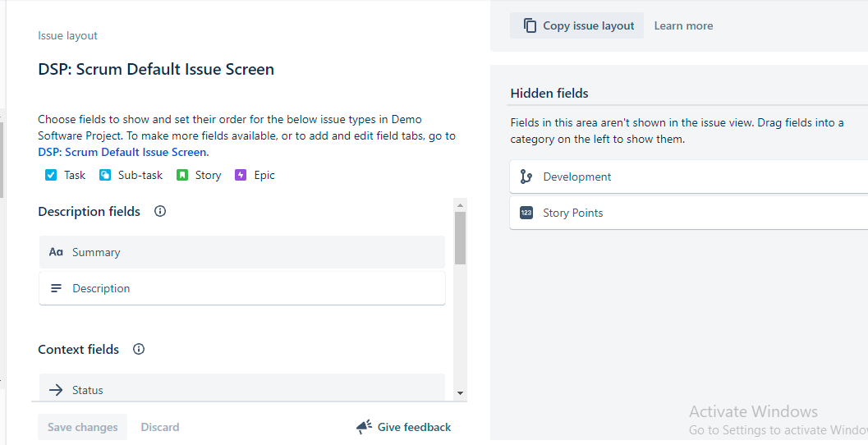The width and height of the screenshot is (868, 445).
Task: Click the Story Points number icon
Action: coord(526,213)
